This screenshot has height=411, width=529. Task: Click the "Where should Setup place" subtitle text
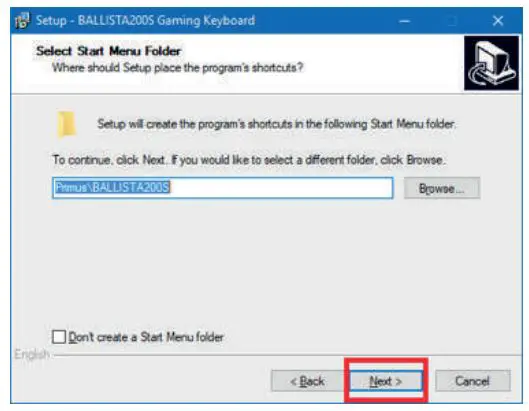point(177,68)
